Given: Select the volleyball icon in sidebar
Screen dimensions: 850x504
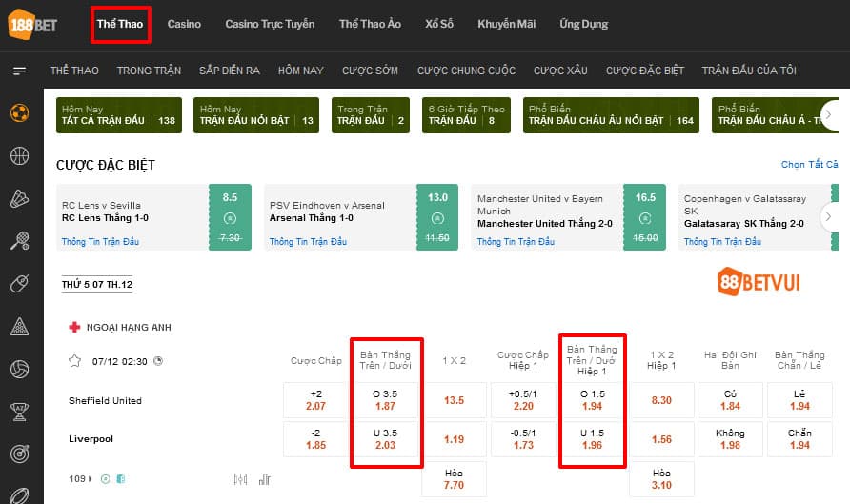Looking at the screenshot, I should point(19,369).
